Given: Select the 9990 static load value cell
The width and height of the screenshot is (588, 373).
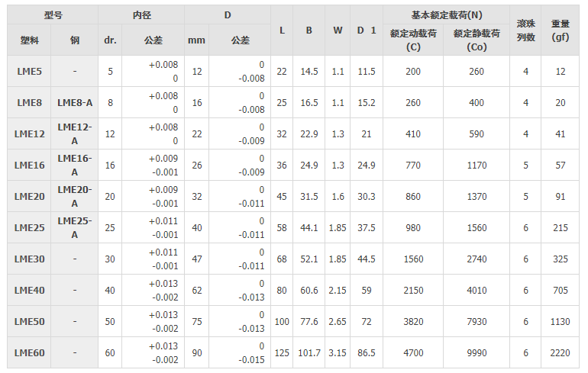Looking at the screenshot, I should pyautogui.click(x=477, y=353).
